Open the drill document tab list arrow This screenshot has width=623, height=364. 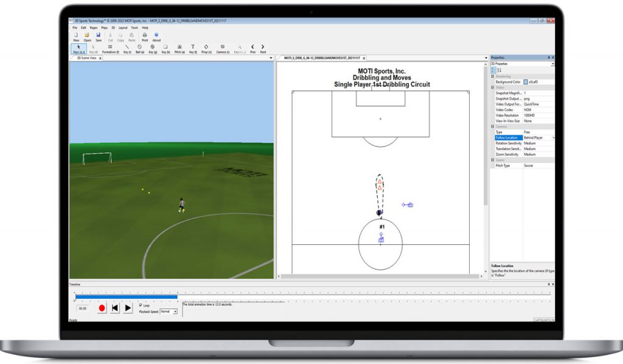point(486,58)
